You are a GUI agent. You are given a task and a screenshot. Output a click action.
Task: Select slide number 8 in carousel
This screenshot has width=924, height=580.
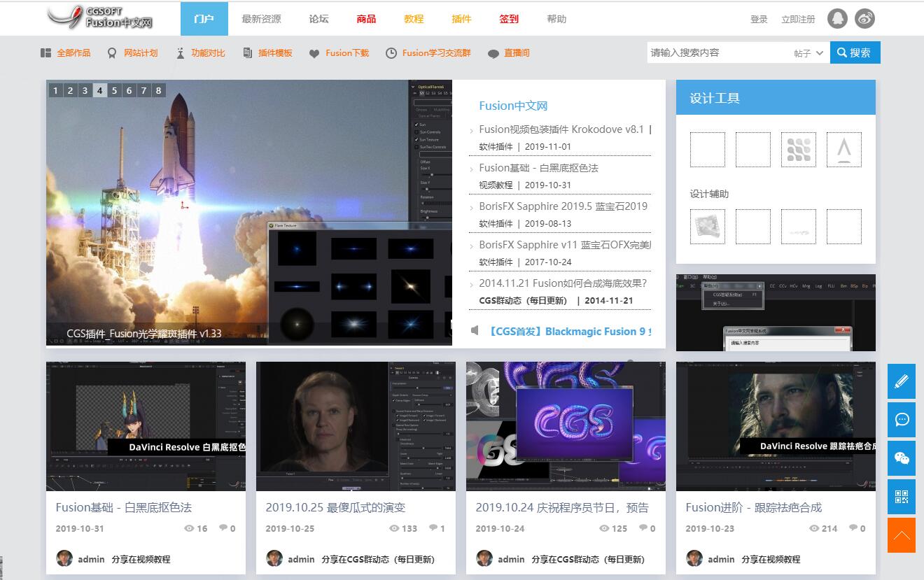point(159,90)
